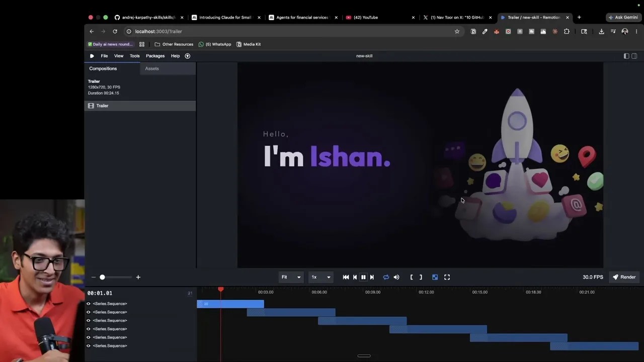Click the update arrow circle icon

188,56
